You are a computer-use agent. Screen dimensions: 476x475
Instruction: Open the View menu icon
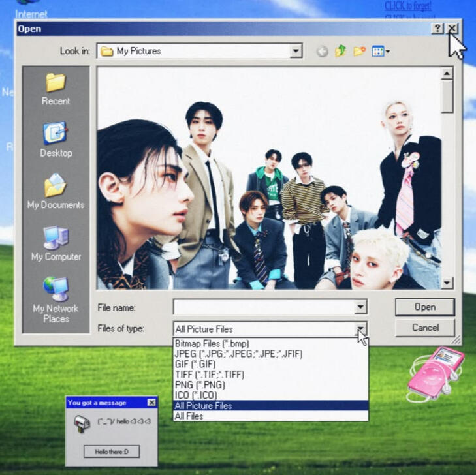[381, 52]
